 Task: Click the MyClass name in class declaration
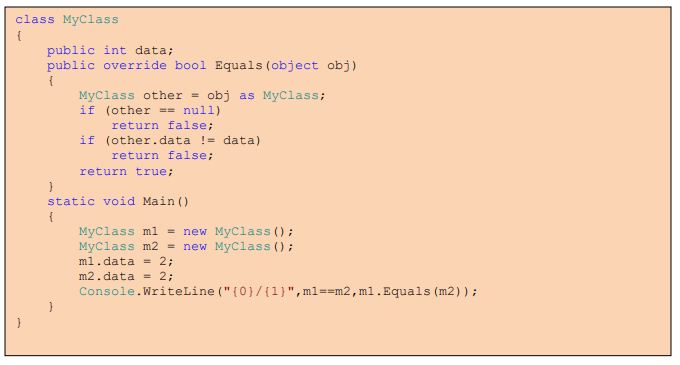[91, 20]
